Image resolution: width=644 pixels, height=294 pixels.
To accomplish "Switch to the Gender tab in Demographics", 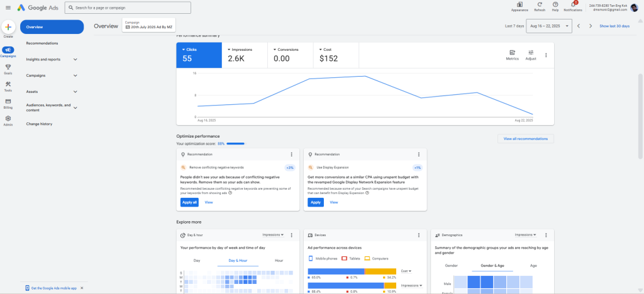I will point(452,266).
